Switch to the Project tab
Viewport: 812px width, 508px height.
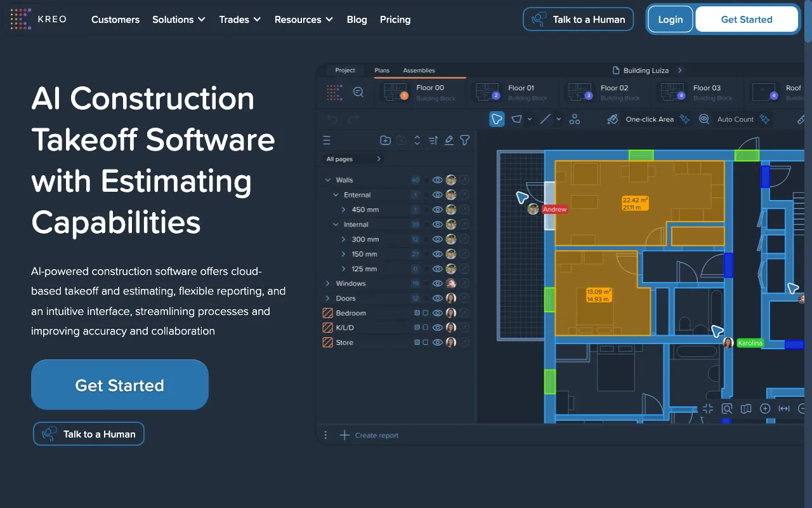click(345, 70)
